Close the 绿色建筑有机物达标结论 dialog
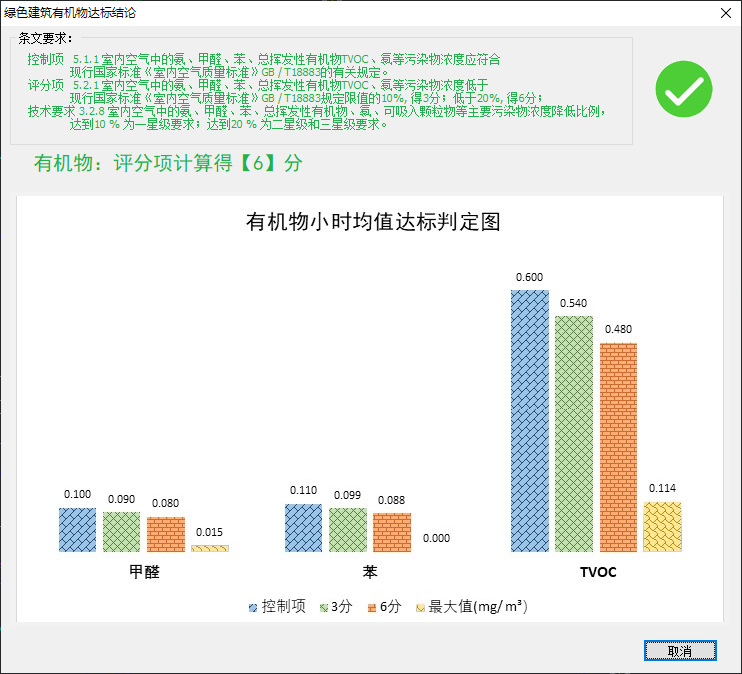 725,13
